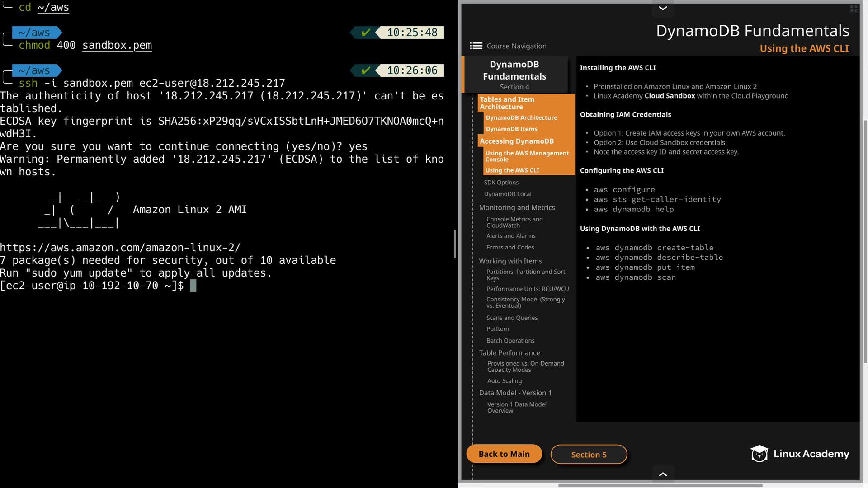Click the top collapse chevron icon
This screenshot has height=488, width=868.
tap(663, 8)
